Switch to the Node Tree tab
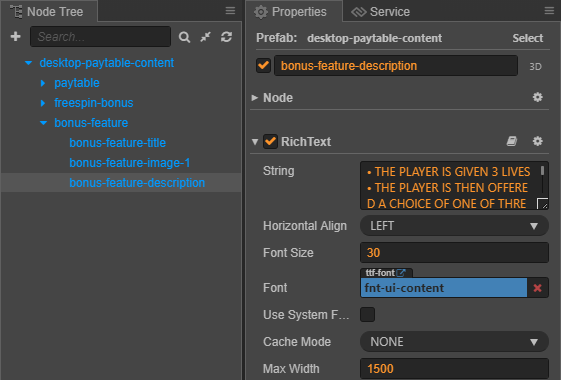561x380 pixels. click(x=48, y=11)
